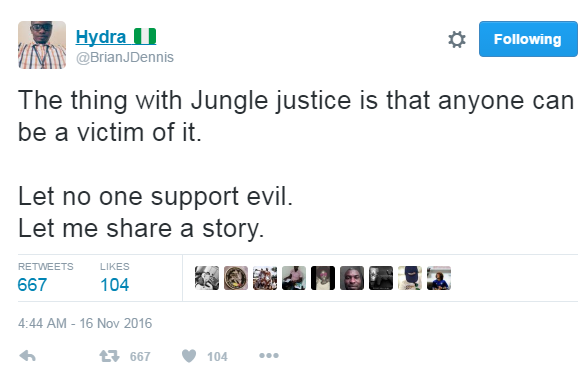Click the first liker avatar thumbnail
This screenshot has height=370, width=585.
point(207,278)
